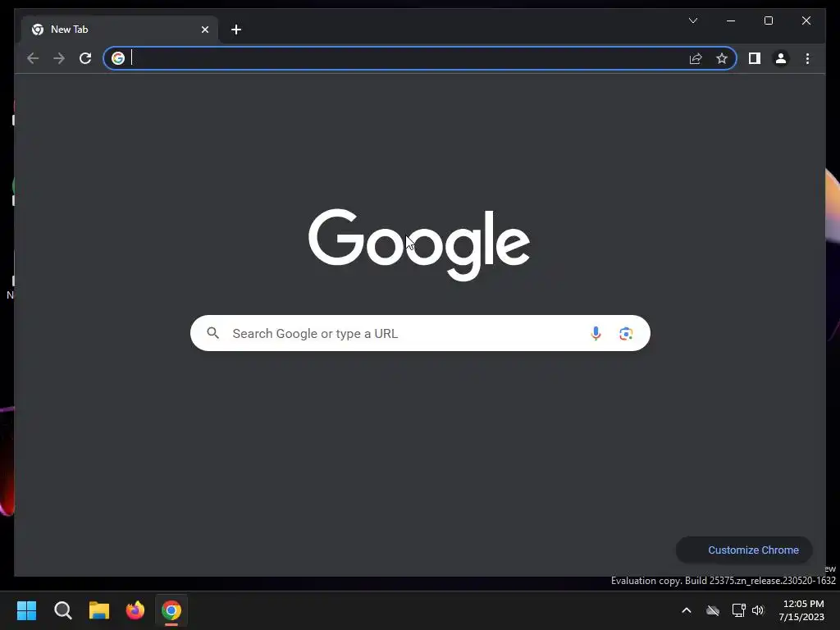Click the magnifier icon in the search box
Screen dimensions: 840x630
coord(212,333)
